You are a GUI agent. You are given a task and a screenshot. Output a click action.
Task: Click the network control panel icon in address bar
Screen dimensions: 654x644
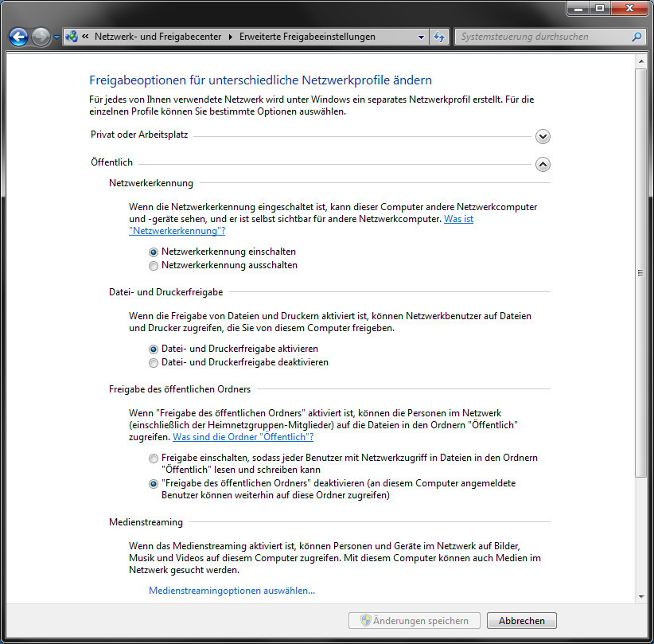click(x=72, y=37)
